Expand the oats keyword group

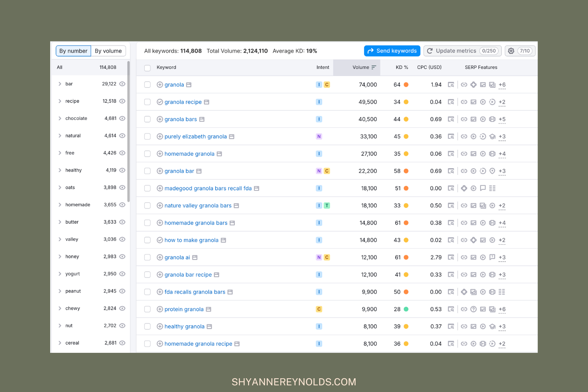(x=60, y=187)
